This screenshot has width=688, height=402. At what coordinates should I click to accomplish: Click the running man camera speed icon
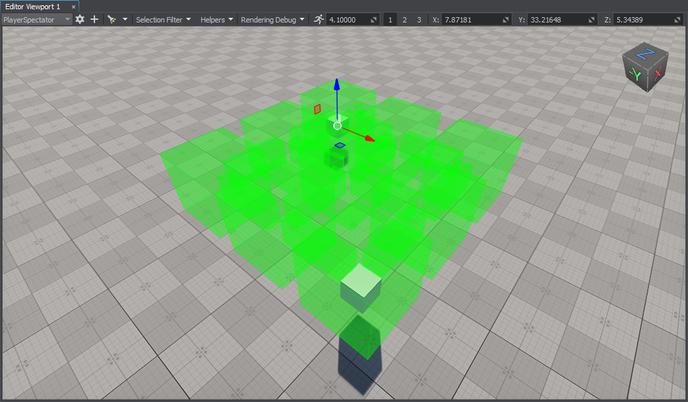pyautogui.click(x=319, y=19)
